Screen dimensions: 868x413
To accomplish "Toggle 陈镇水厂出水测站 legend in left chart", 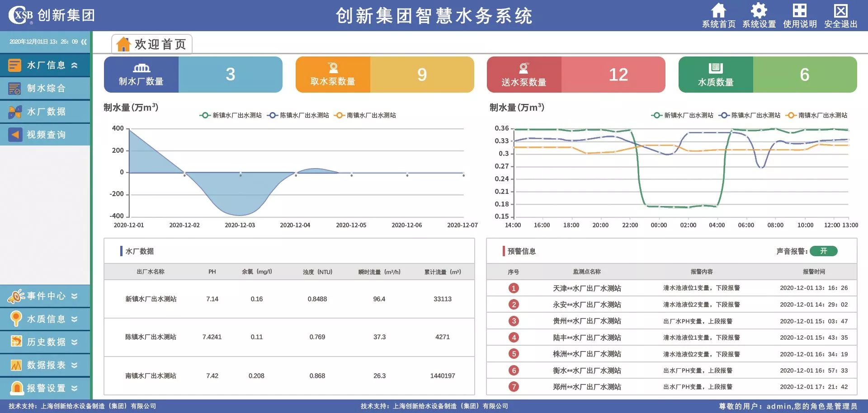I will click(298, 115).
